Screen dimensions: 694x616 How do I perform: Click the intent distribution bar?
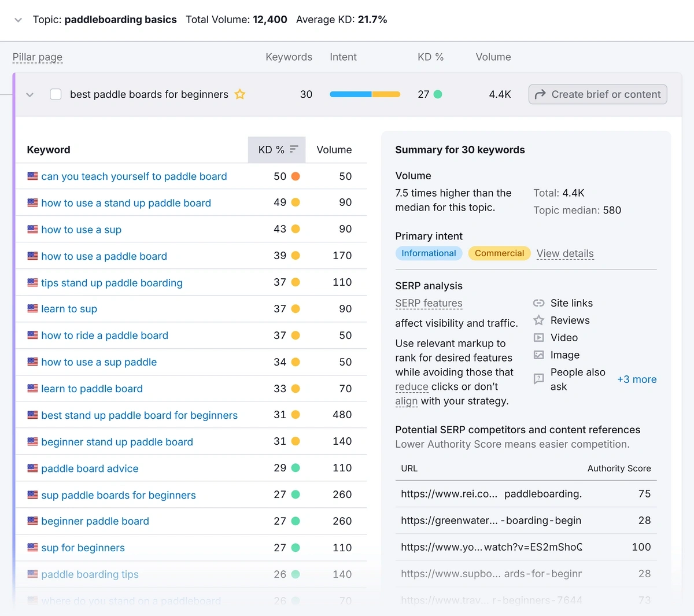coord(364,94)
